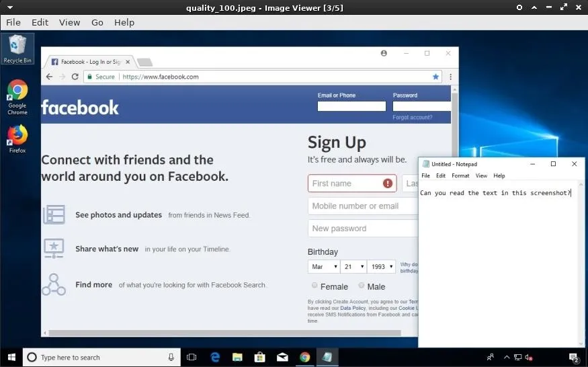Open File Explorer from the taskbar
Viewport: 588px width, 367px height.
tap(237, 357)
